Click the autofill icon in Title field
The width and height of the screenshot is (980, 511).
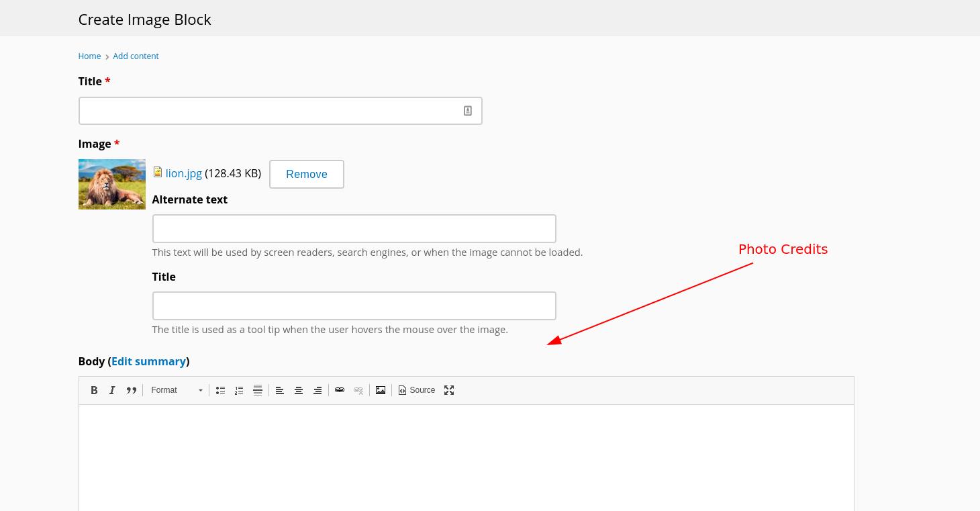[x=468, y=111]
